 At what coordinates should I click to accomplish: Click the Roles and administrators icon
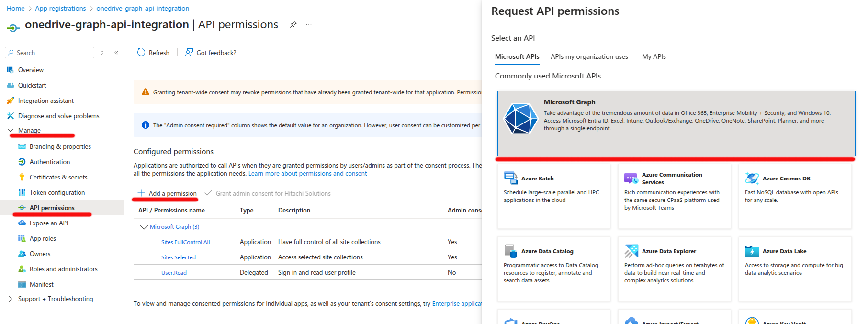[x=22, y=269]
